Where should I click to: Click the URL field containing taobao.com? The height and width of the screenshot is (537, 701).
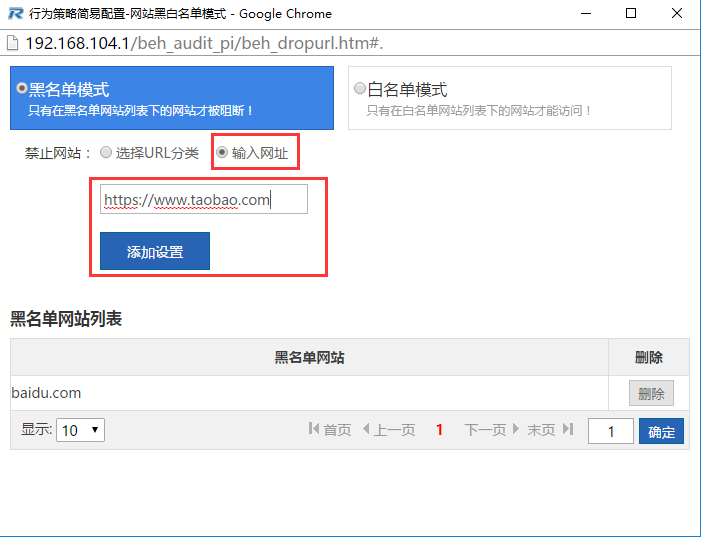(203, 200)
